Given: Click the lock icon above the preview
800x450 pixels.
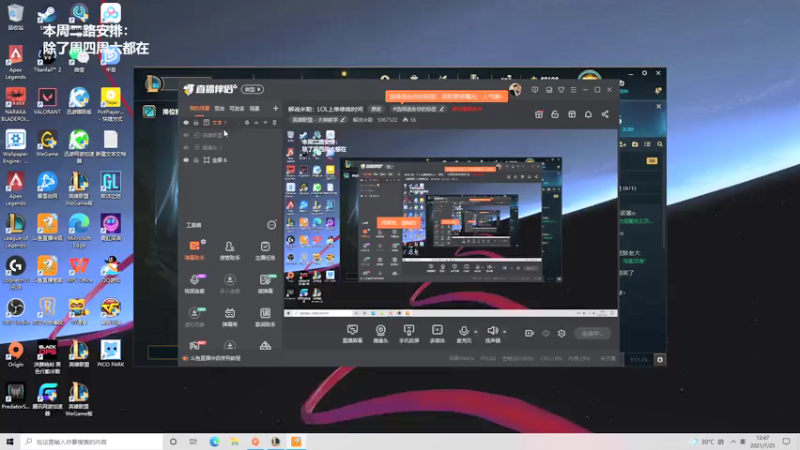Looking at the screenshot, I should point(555,114).
